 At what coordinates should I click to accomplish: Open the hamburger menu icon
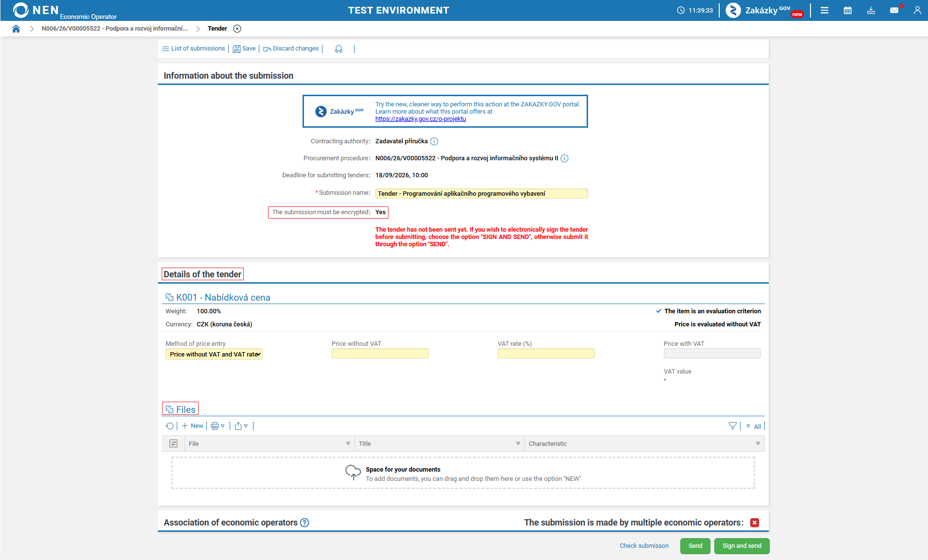coord(825,10)
